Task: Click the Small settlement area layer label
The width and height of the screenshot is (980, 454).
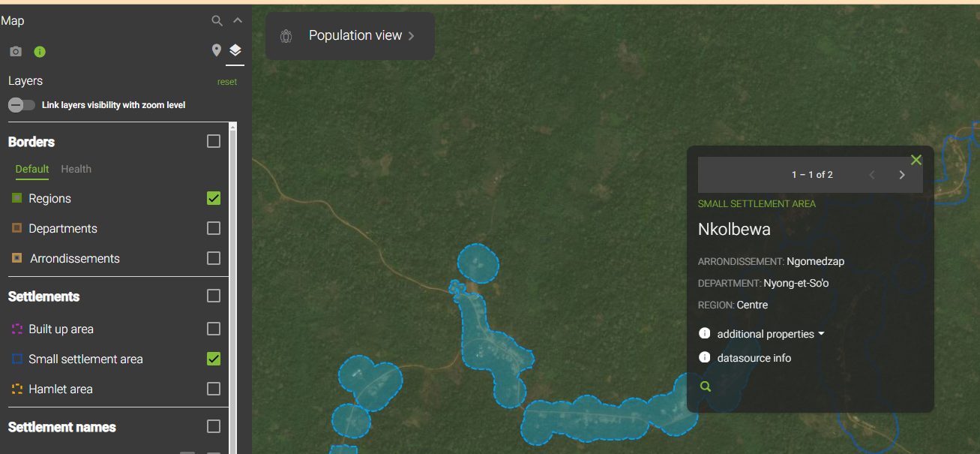Action: (x=86, y=359)
